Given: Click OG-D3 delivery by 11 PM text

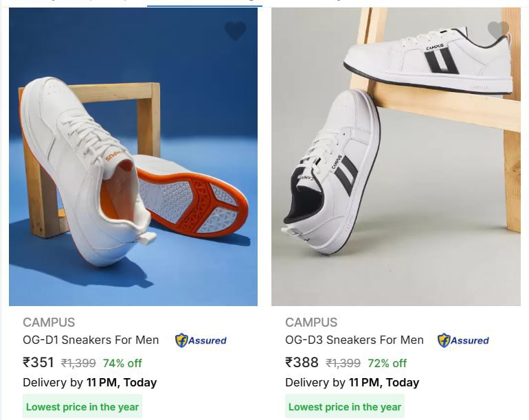Looking at the screenshot, I should point(352,382).
